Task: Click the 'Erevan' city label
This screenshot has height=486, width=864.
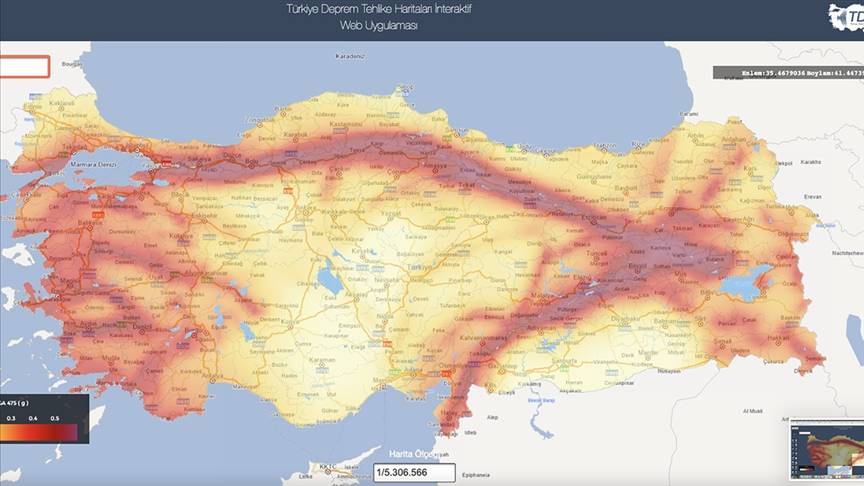Action: [812, 196]
